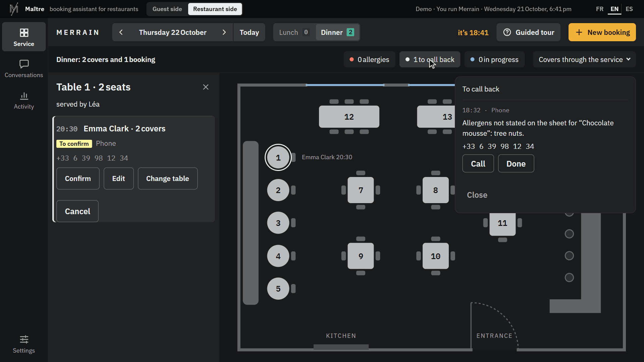Select round table 3 on floor plan

pyautogui.click(x=278, y=223)
